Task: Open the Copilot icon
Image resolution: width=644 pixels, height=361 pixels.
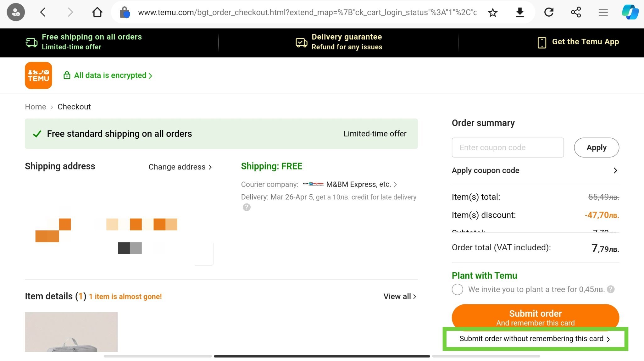Action: point(630,13)
